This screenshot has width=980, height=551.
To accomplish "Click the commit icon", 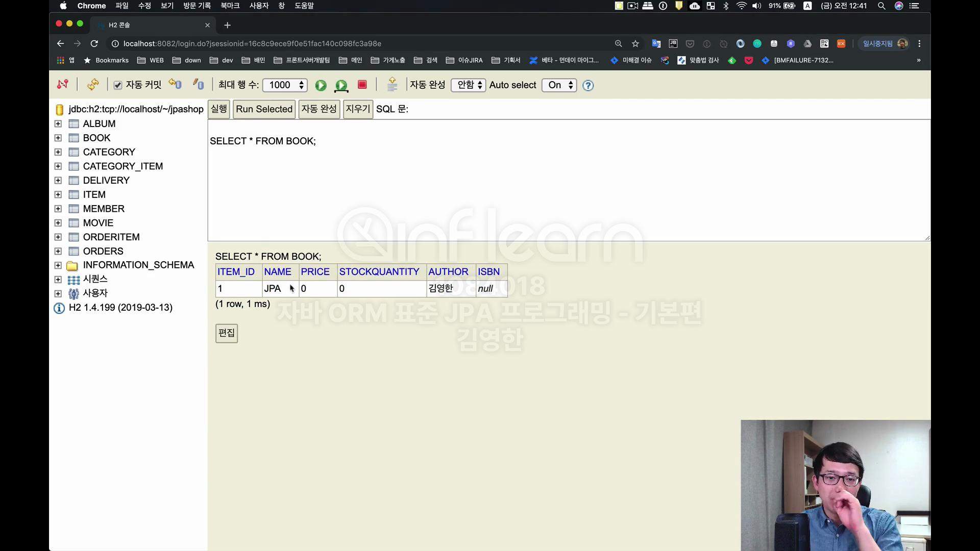I will tap(199, 84).
